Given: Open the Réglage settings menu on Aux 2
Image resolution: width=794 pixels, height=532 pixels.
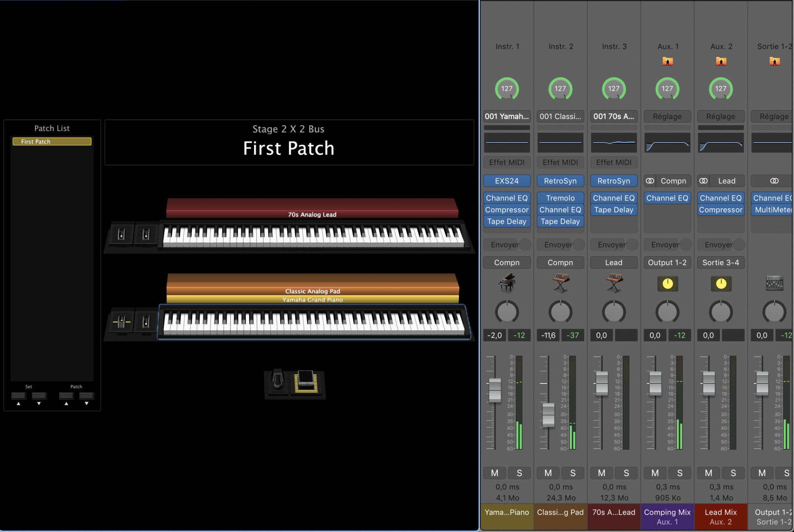Looking at the screenshot, I should (721, 116).
